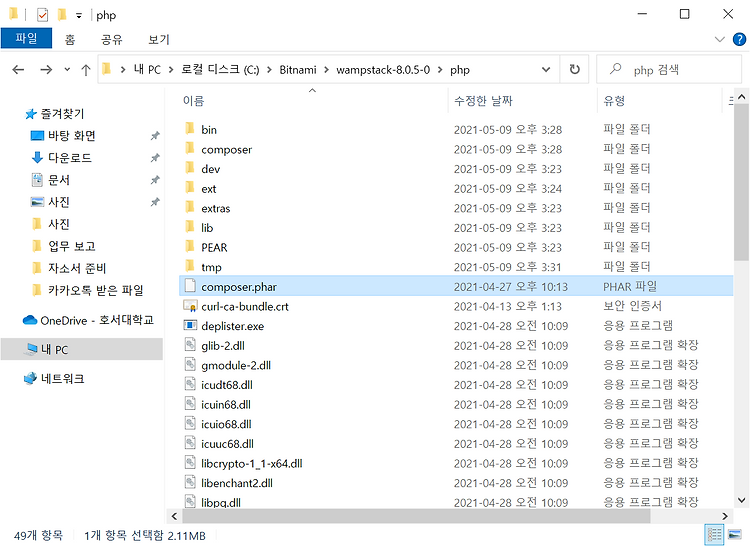Select the libcrypto-1_1-x64.dll file name

pyautogui.click(x=252, y=464)
